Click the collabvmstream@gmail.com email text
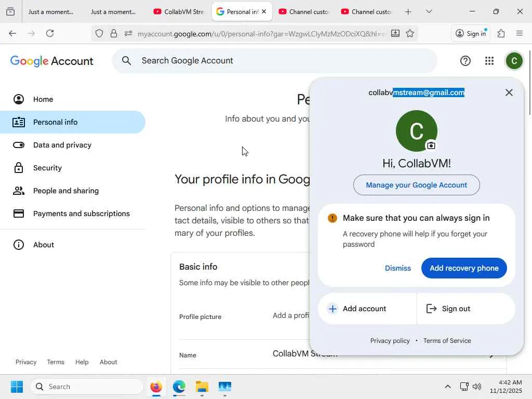Image resolution: width=532 pixels, height=399 pixels. point(416,92)
